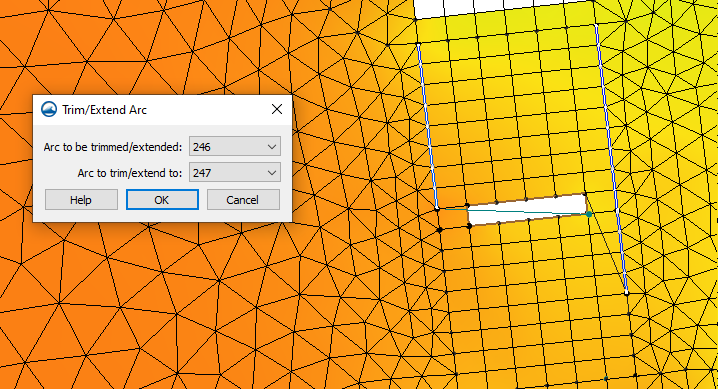
Task: Expand the 'Arc to trim/extend to' dropdown showing 247
Action: [x=234, y=173]
